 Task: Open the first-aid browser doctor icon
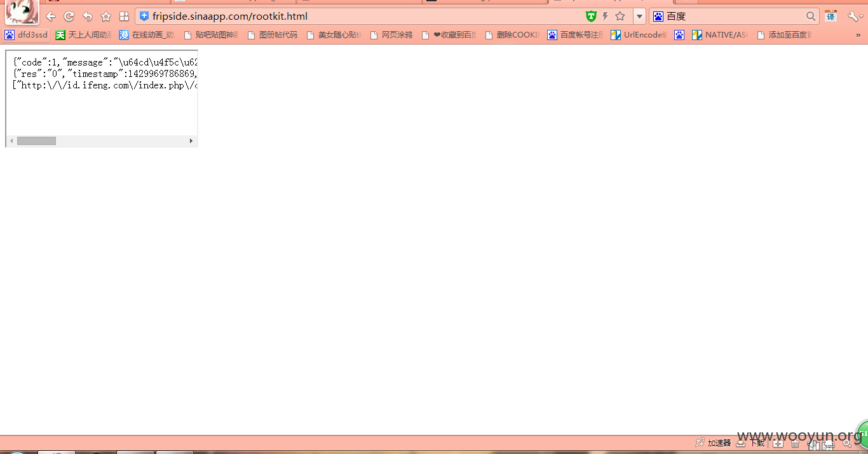pyautogui.click(x=778, y=443)
